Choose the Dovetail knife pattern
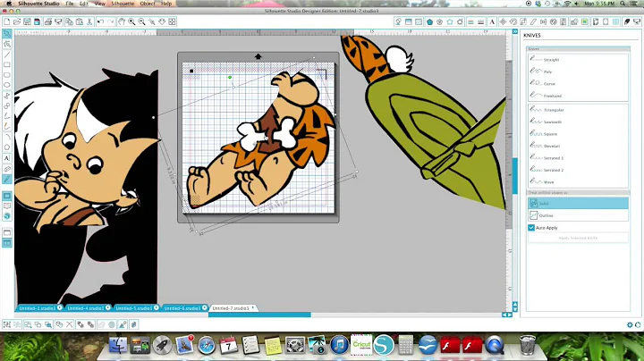 (x=578, y=146)
